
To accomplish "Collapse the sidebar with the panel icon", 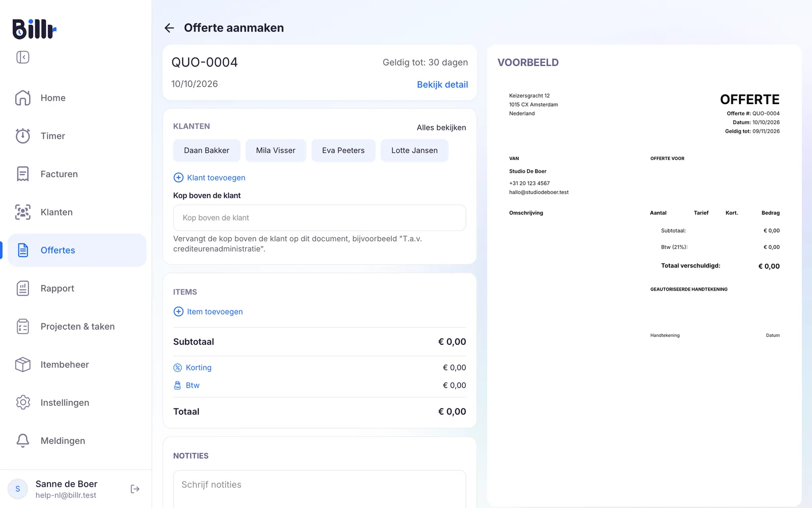I will point(23,57).
